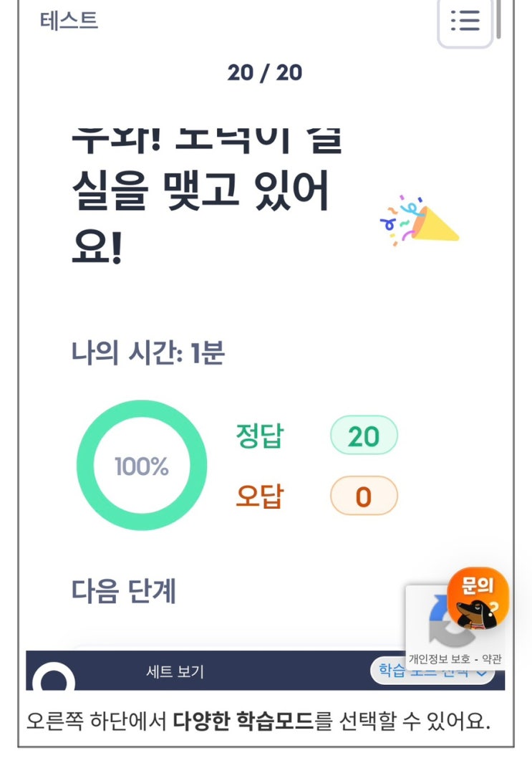This screenshot has height=763, width=532.
Task: Click the vertical scrollbar at top right
Action: point(498,19)
